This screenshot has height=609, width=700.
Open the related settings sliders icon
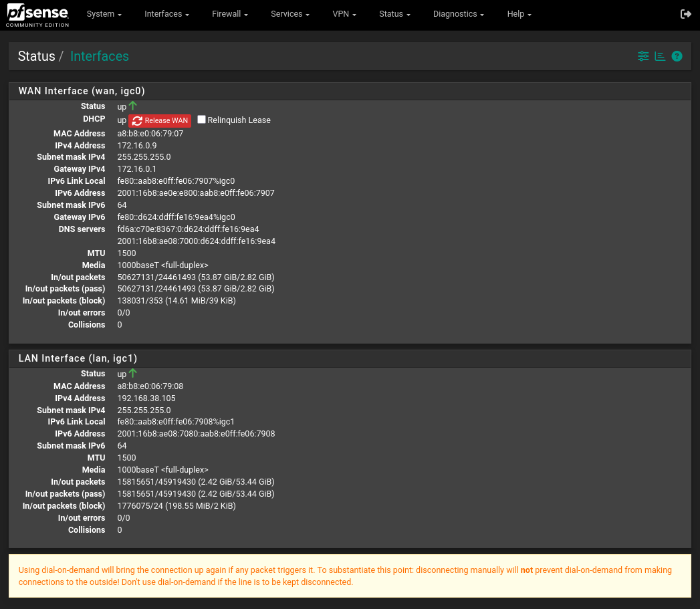pos(643,56)
